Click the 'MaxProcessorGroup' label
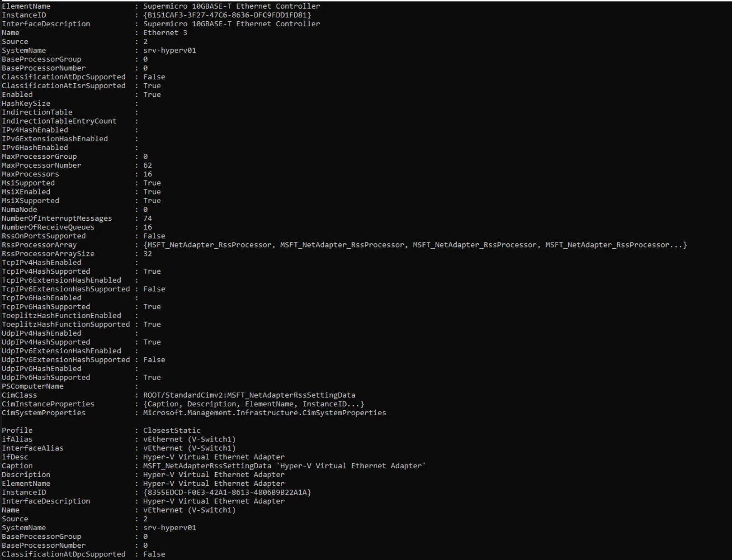Screen dimensions: 732x560 pos(39,157)
